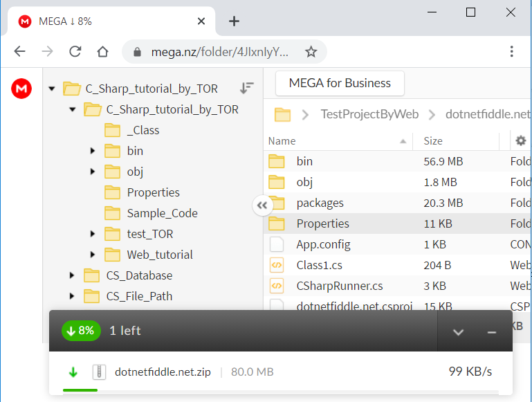Open the sort order icon in tree header
The image size is (532, 402).
click(x=247, y=88)
